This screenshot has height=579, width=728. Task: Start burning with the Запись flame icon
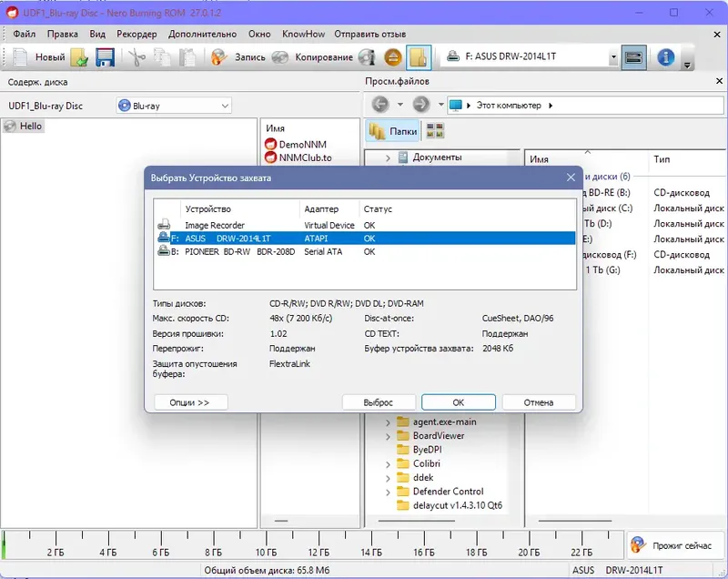click(218, 57)
